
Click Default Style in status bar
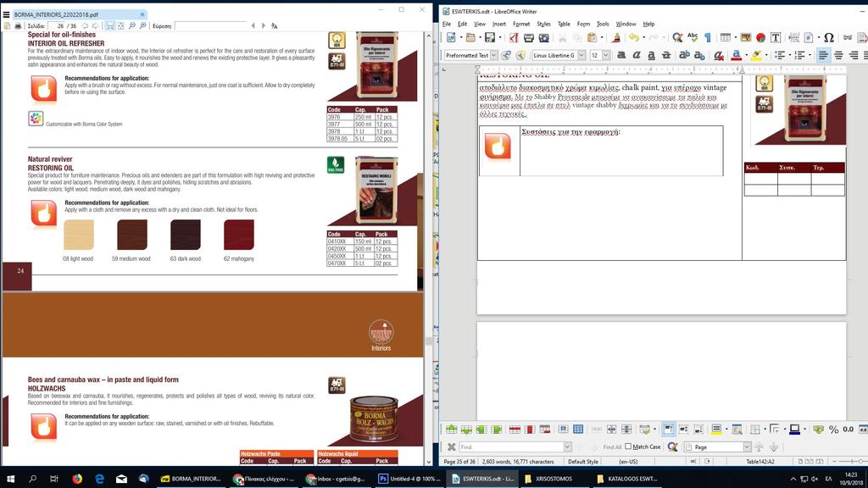coord(583,462)
